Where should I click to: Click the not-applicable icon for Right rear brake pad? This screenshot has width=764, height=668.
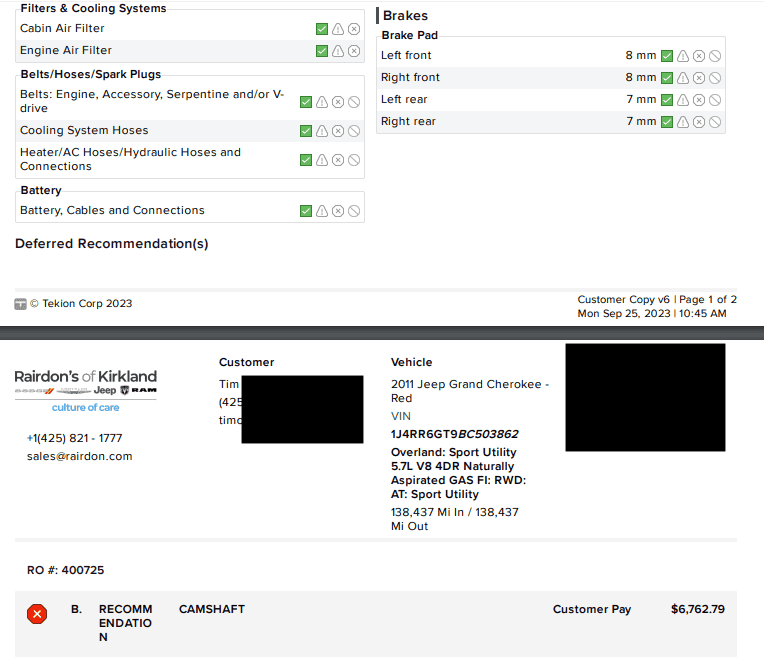click(x=715, y=122)
